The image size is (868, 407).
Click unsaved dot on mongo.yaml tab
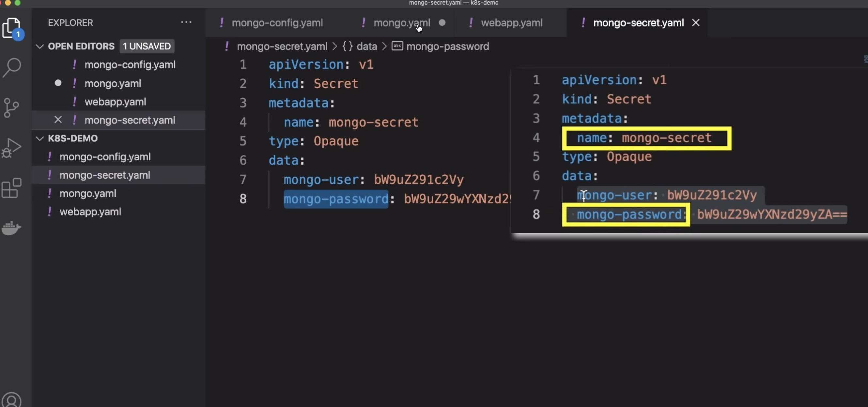(x=442, y=23)
